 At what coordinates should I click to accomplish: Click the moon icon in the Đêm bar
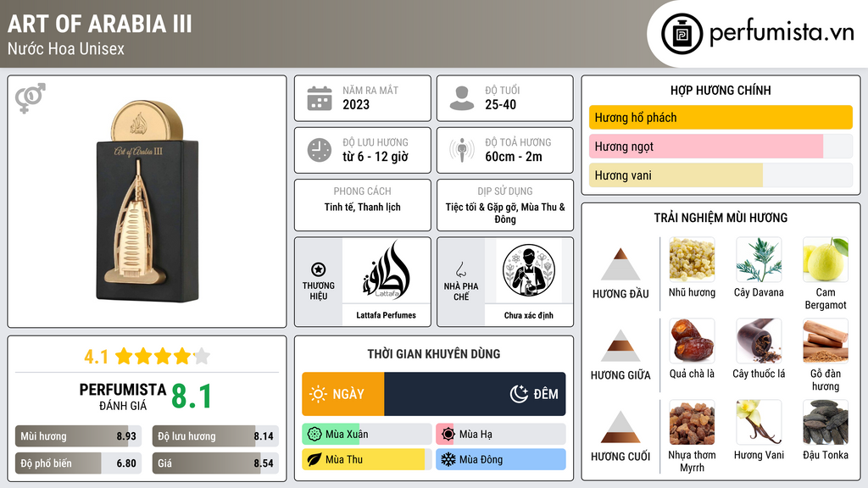[x=519, y=394]
